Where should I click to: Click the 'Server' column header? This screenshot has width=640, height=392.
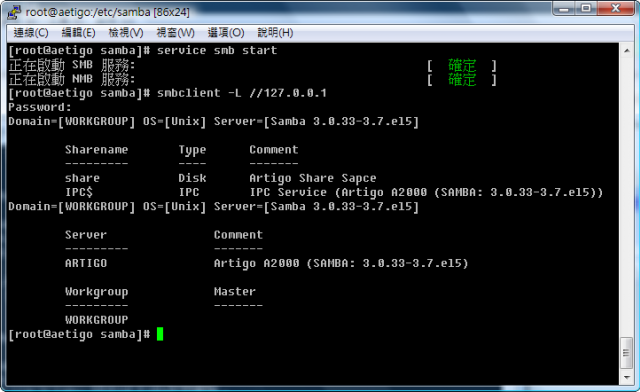pos(86,235)
